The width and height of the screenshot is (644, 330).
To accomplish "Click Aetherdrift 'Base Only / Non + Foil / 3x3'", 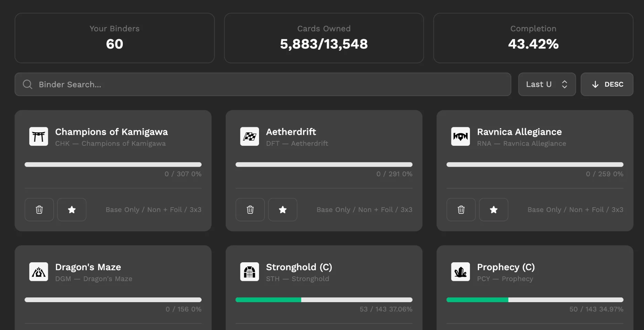I will (364, 210).
